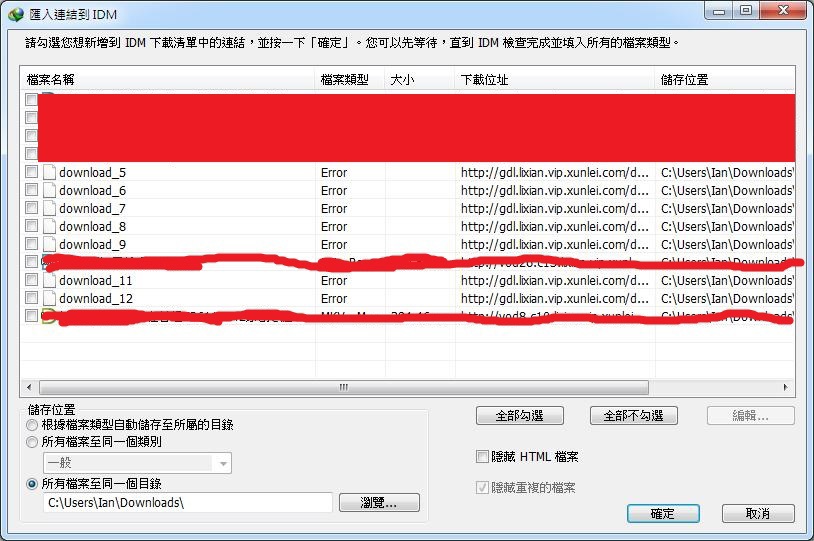Screen dimensions: 814x541
Task: Tick the checkbox for download_7
Action: point(32,208)
